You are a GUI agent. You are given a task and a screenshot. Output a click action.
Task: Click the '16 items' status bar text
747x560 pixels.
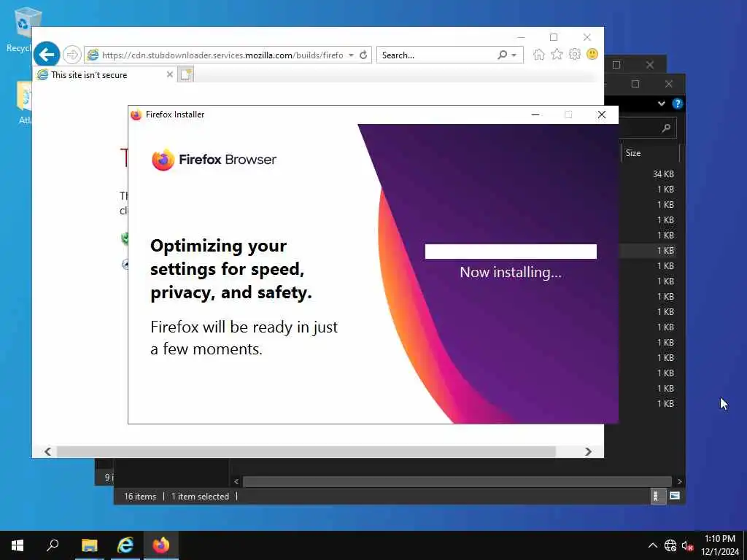coord(140,496)
